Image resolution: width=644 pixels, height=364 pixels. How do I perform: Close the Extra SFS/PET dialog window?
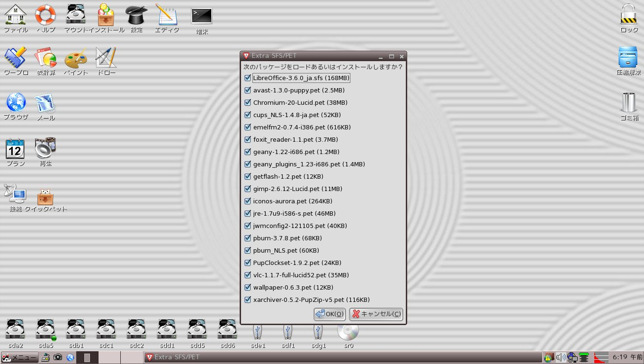point(402,56)
